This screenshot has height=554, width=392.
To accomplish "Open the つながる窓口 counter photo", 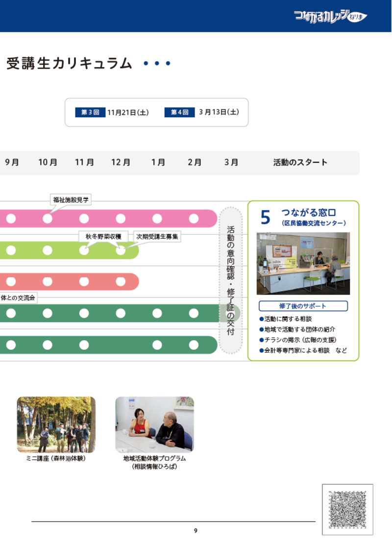I will 303,263.
